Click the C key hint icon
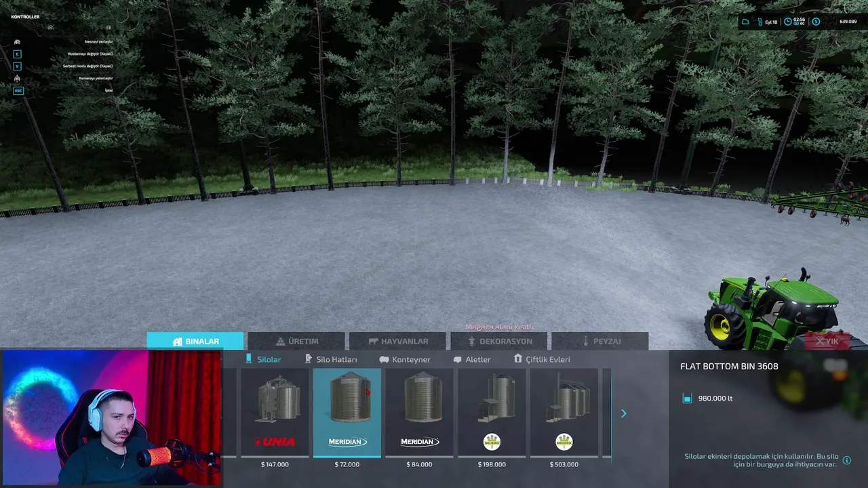Screen dimensions: 868x488 [x=18, y=54]
